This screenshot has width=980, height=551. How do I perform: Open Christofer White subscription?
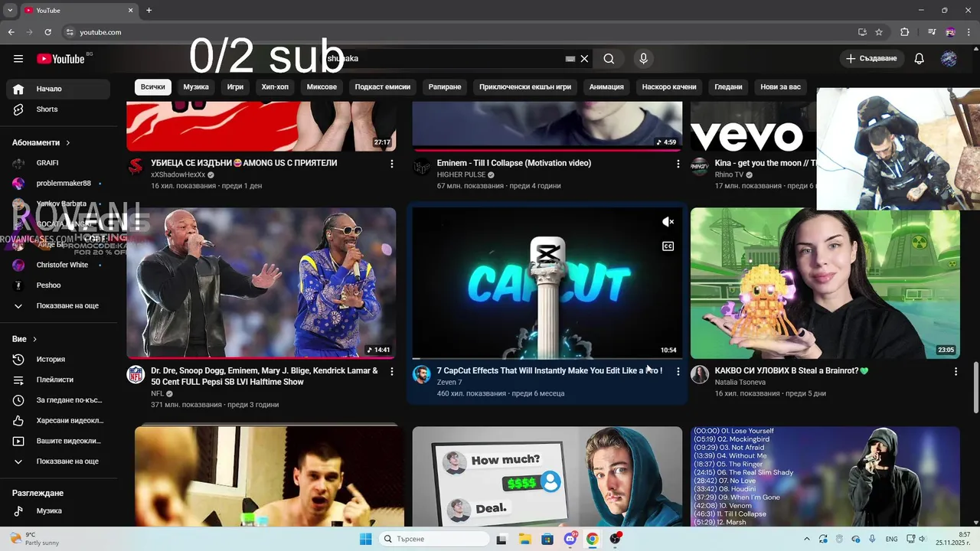click(58, 265)
